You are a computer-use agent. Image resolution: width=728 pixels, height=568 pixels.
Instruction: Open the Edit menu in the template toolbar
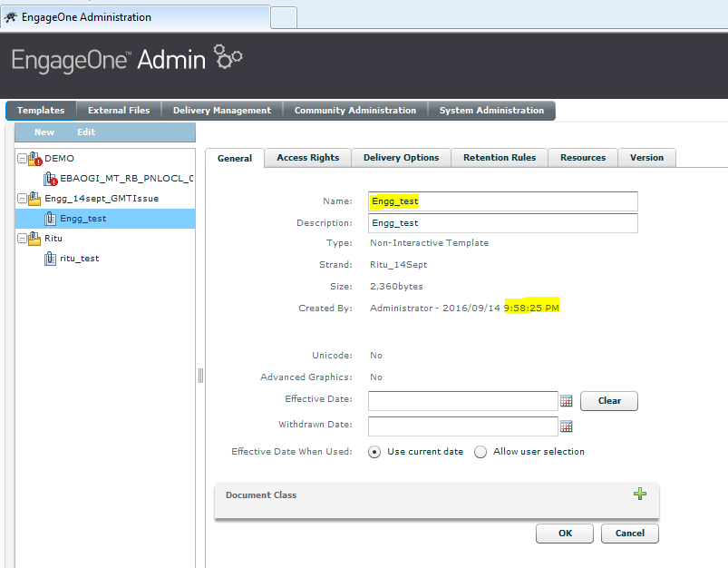coord(86,132)
